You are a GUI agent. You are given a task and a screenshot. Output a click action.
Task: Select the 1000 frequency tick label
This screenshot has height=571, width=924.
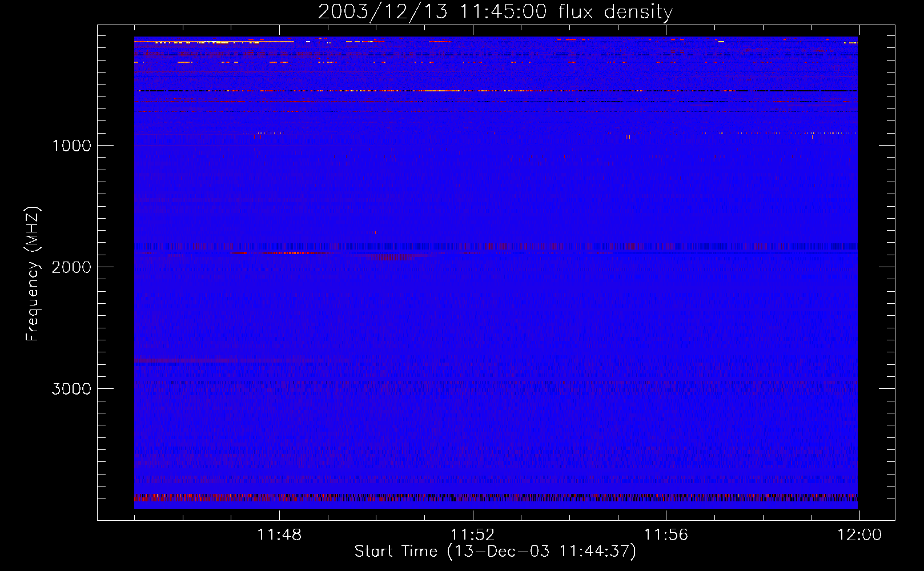(x=72, y=146)
